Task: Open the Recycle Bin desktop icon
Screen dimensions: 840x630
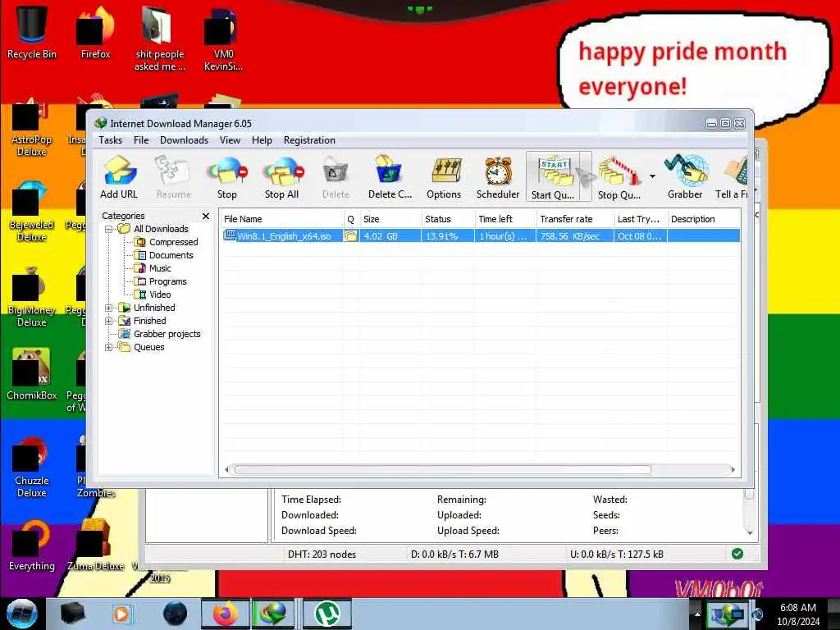Action: click(x=32, y=31)
